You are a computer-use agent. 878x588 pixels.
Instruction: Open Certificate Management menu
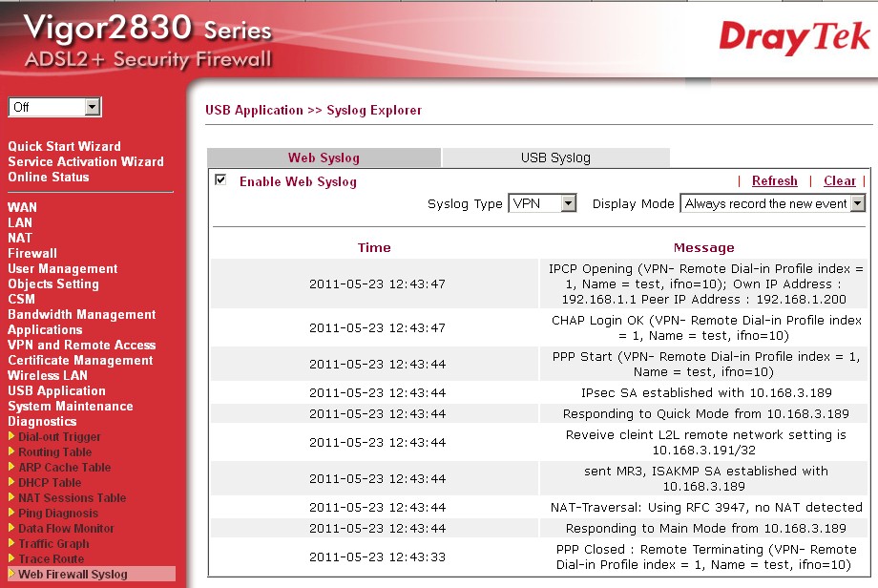80,360
